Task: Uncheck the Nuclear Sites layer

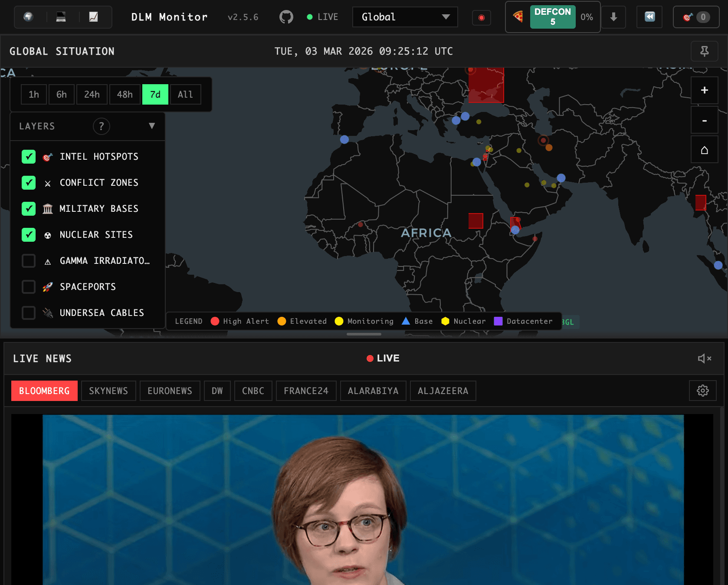Action: pyautogui.click(x=29, y=235)
